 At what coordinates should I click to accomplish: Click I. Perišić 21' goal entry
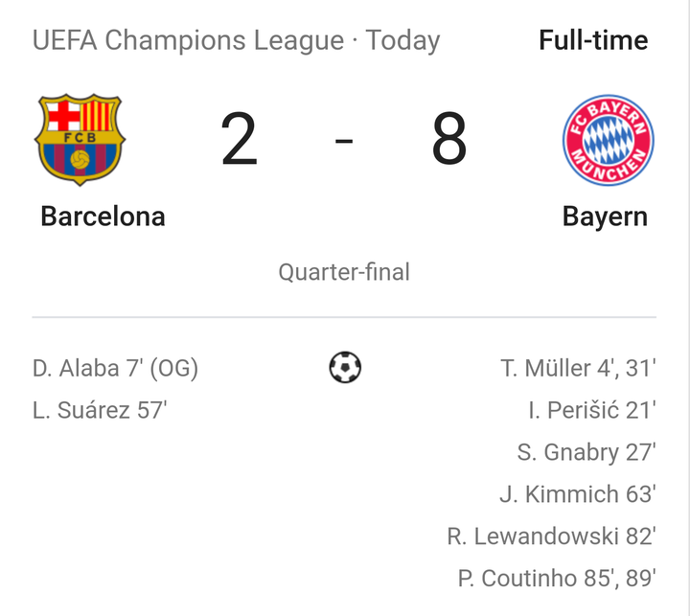coord(591,410)
